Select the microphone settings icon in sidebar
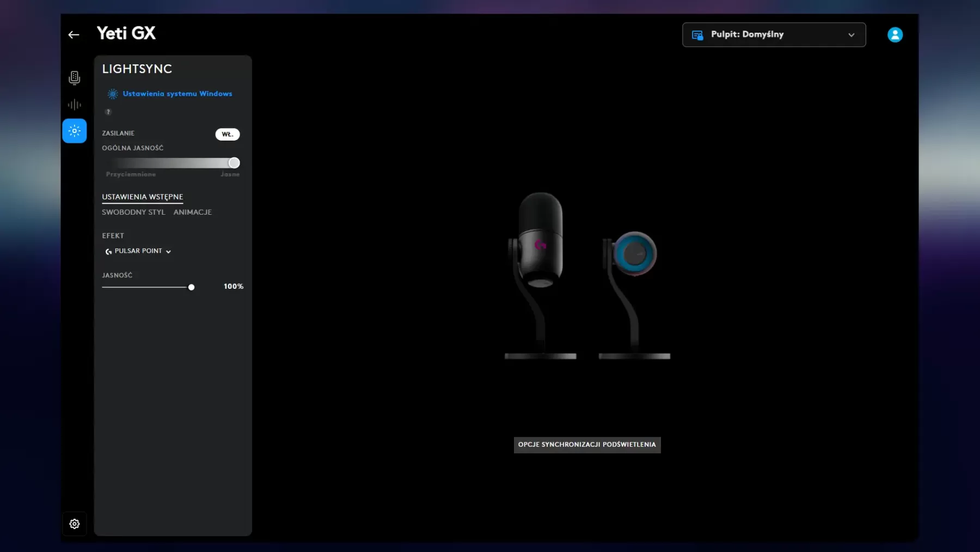Viewport: 980px width, 552px height. point(74,77)
